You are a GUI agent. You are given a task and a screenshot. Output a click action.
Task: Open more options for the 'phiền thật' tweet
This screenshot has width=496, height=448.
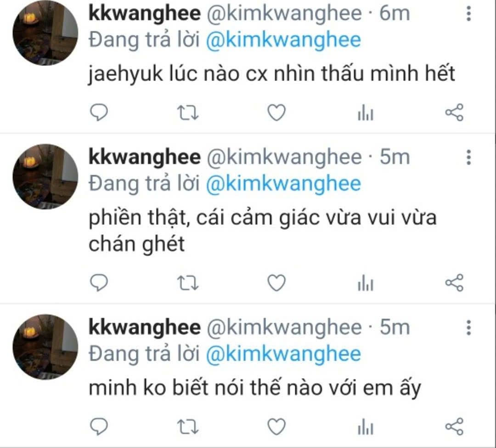coord(469,157)
